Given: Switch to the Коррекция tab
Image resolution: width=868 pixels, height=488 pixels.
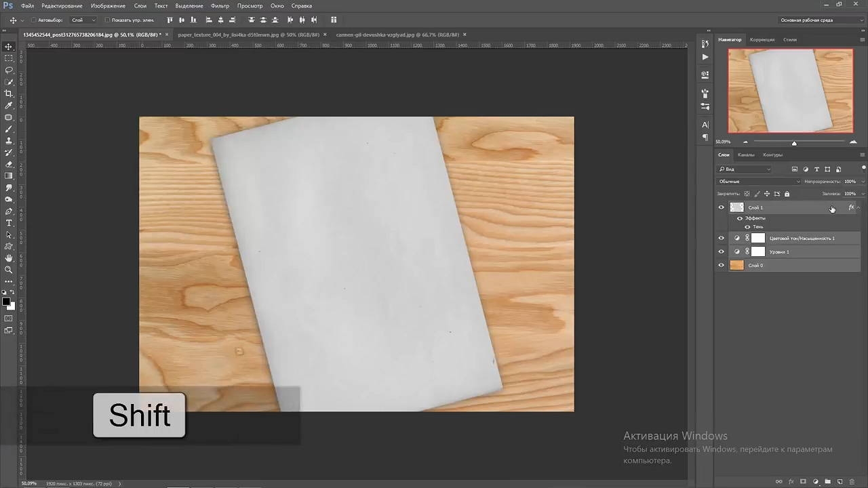Looking at the screenshot, I should click(x=762, y=39).
